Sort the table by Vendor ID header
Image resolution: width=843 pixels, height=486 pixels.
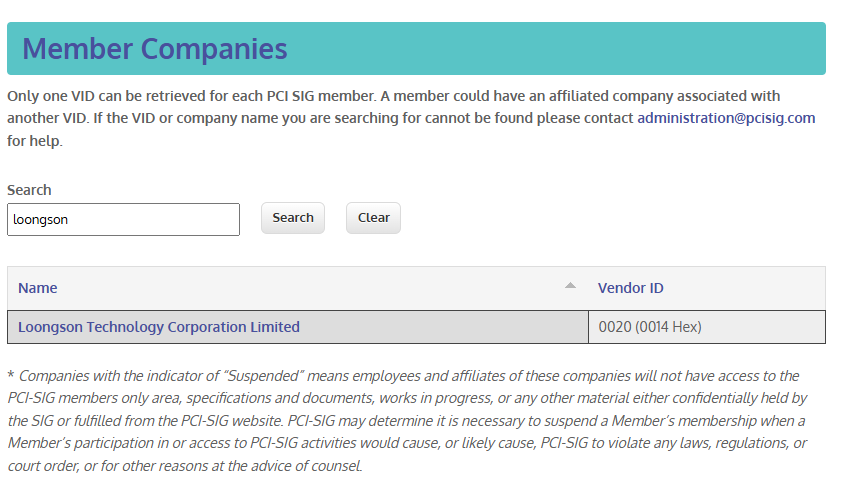630,288
